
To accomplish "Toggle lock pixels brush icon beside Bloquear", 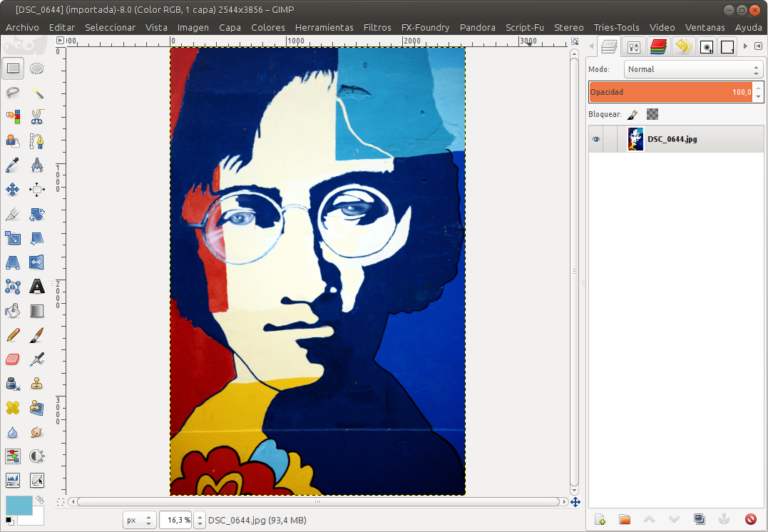I will tap(633, 115).
